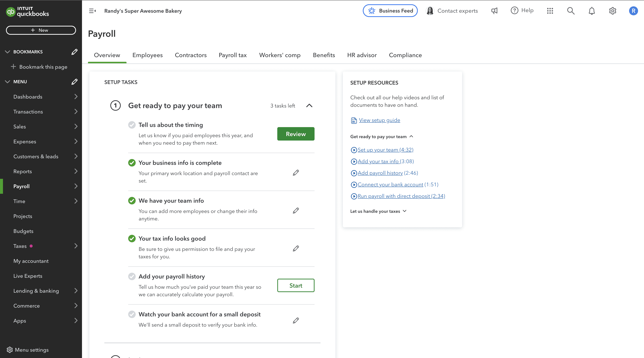Collapse the sidebar navigation menu icon
644x358 pixels.
92,11
